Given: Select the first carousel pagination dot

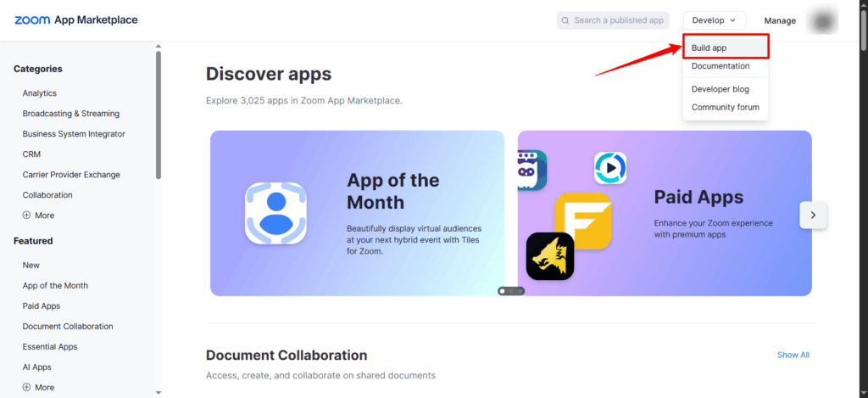Looking at the screenshot, I should click(503, 291).
